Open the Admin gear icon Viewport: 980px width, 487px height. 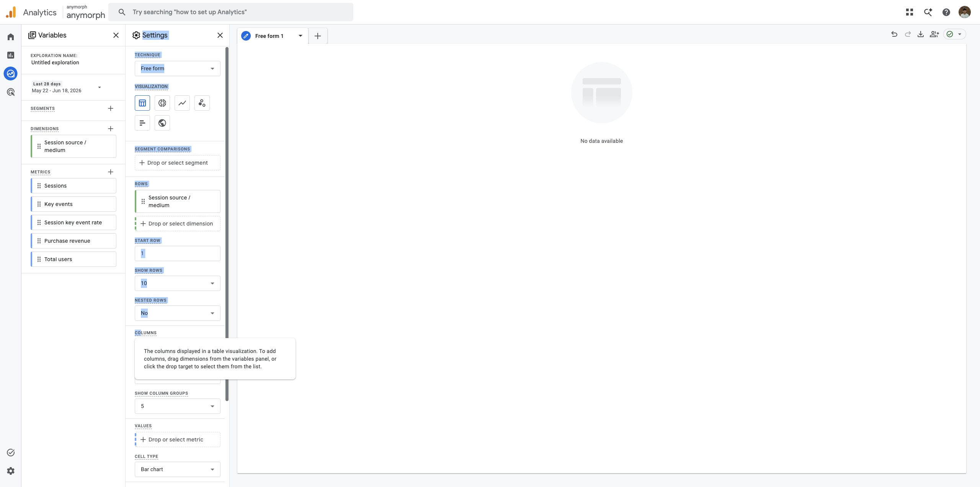[11, 471]
